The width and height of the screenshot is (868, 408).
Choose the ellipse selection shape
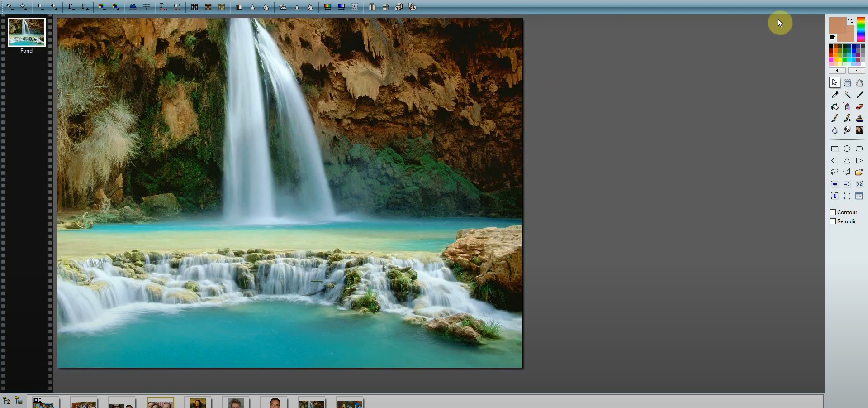847,149
